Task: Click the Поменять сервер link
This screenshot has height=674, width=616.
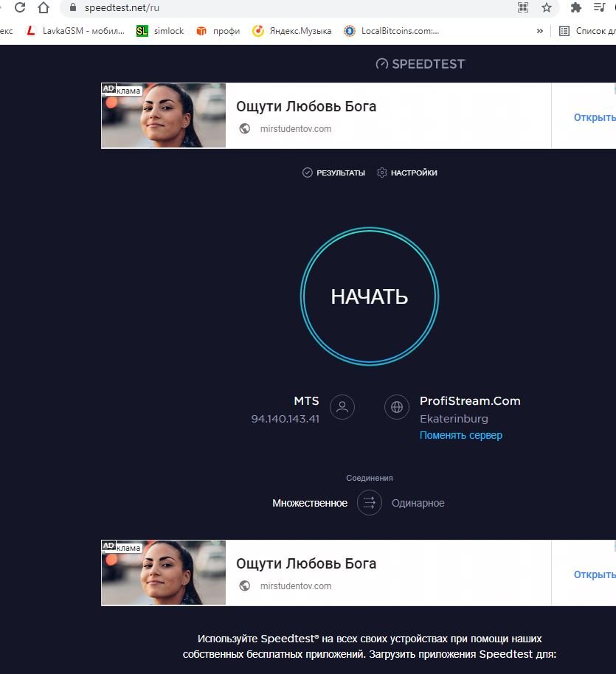Action: coord(461,435)
